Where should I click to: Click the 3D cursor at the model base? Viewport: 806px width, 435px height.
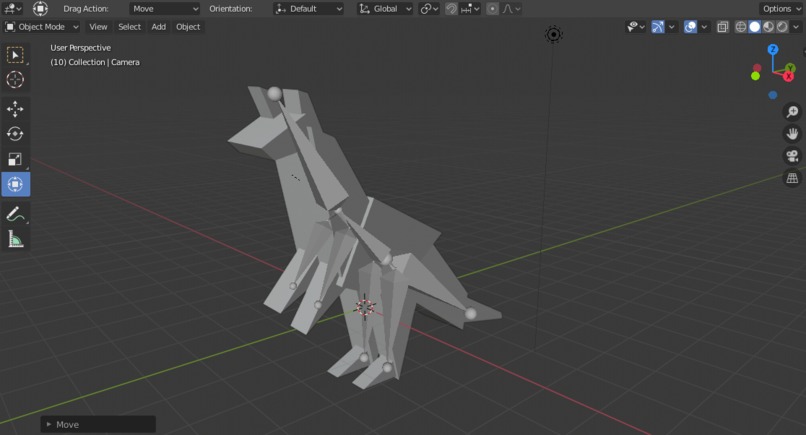coord(364,307)
